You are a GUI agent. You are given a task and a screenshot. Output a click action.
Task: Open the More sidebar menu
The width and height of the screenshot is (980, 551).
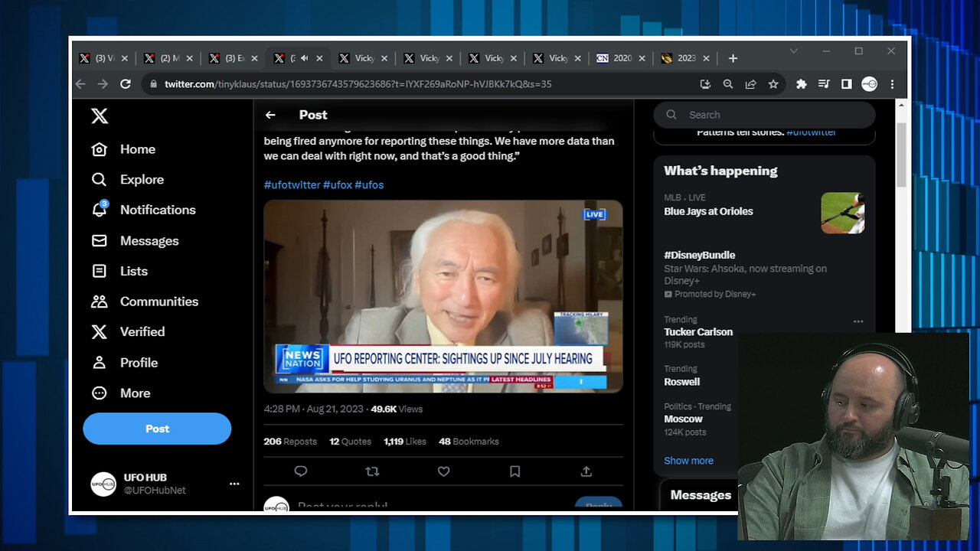click(x=120, y=393)
